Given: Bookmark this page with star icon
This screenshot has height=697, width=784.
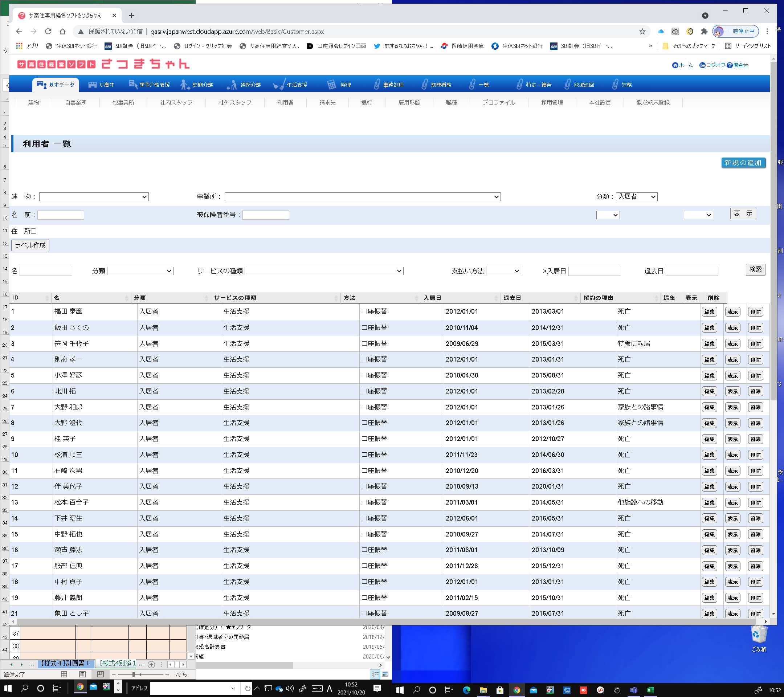Looking at the screenshot, I should 642,32.
